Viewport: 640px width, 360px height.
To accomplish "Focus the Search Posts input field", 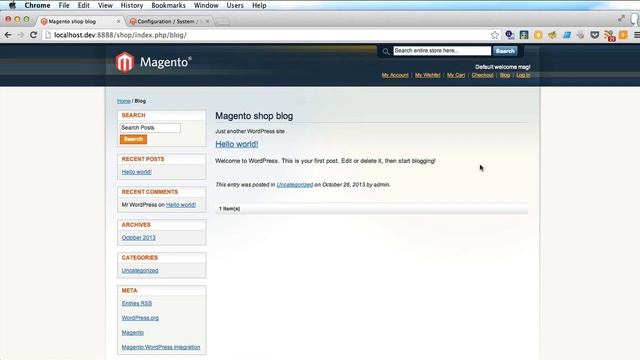I will pos(150,128).
